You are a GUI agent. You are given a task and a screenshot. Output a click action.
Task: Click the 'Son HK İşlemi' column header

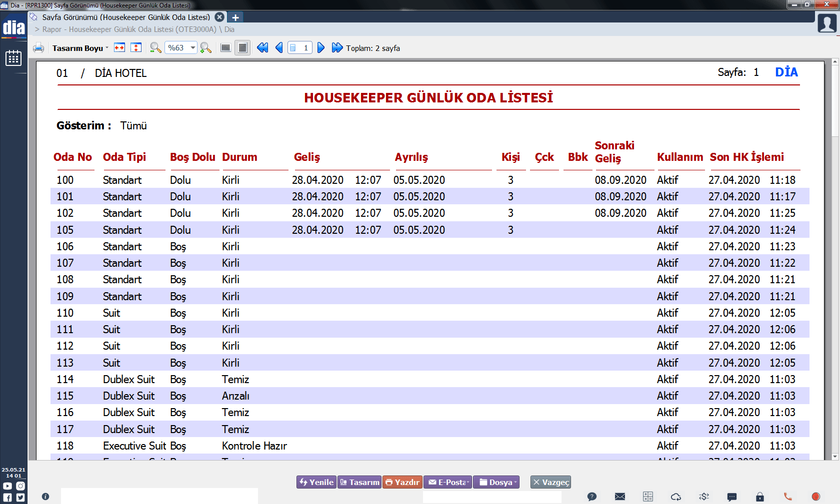pos(747,157)
